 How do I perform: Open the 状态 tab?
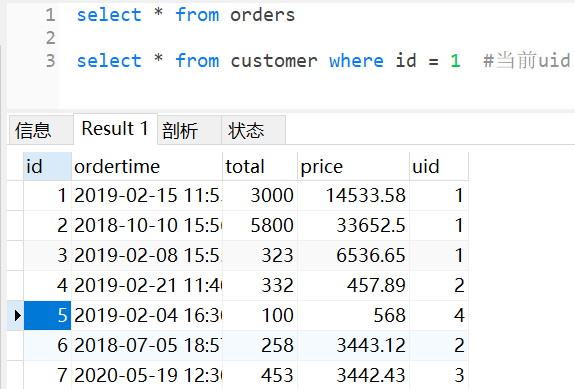pyautogui.click(x=253, y=130)
